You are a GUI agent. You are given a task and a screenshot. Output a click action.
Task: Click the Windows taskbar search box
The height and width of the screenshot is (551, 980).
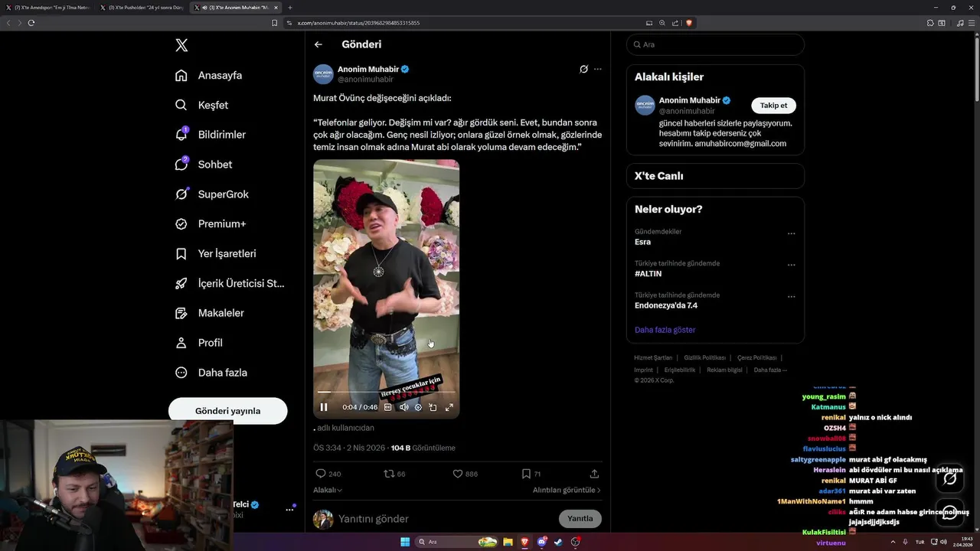(457, 542)
